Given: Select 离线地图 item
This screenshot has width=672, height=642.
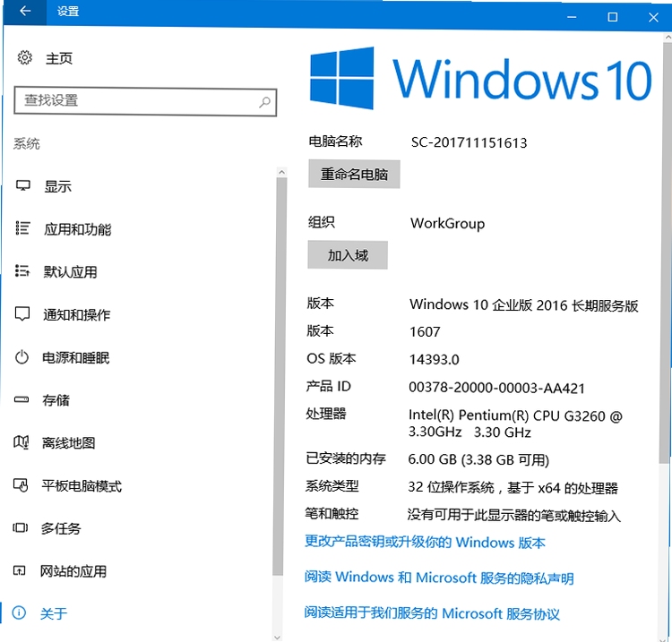Looking at the screenshot, I should coord(69,443).
